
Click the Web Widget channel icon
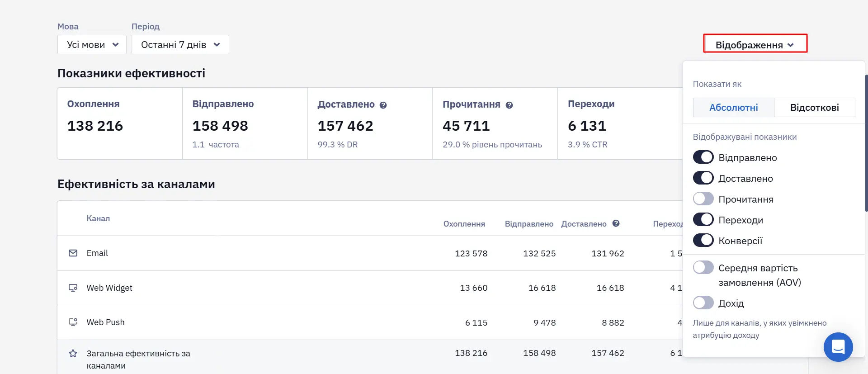73,288
